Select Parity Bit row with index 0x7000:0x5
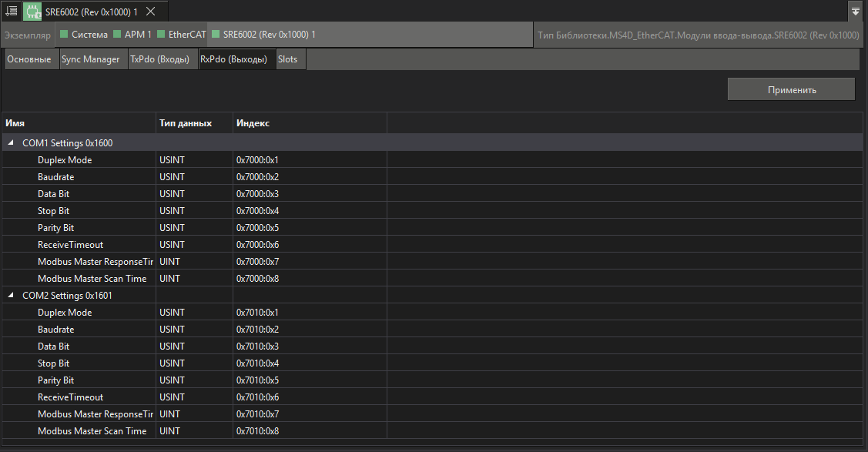Image resolution: width=868 pixels, height=452 pixels. coord(433,228)
